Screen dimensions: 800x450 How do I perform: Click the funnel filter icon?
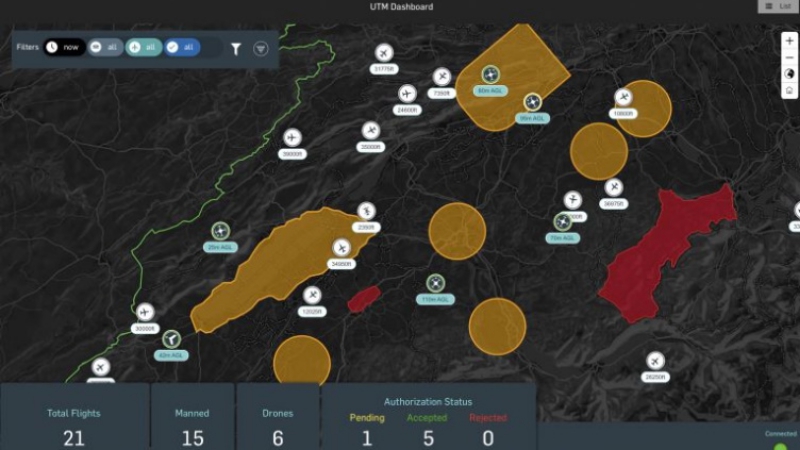[236, 48]
